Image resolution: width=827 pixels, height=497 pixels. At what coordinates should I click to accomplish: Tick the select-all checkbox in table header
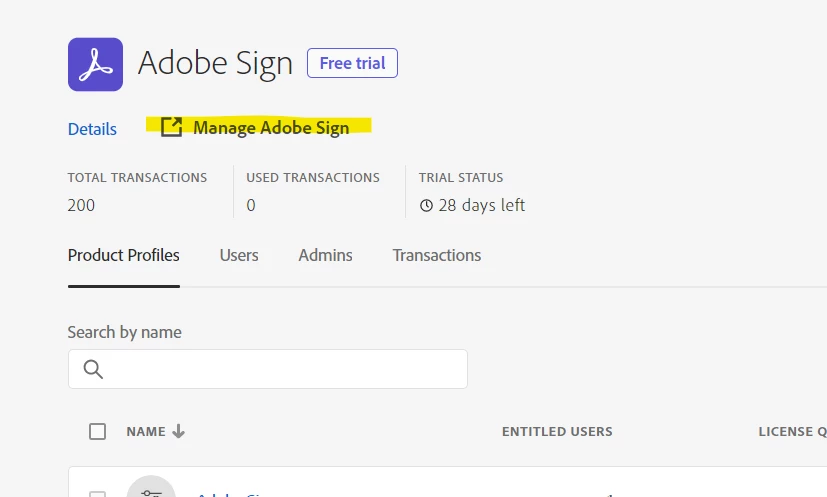click(97, 432)
